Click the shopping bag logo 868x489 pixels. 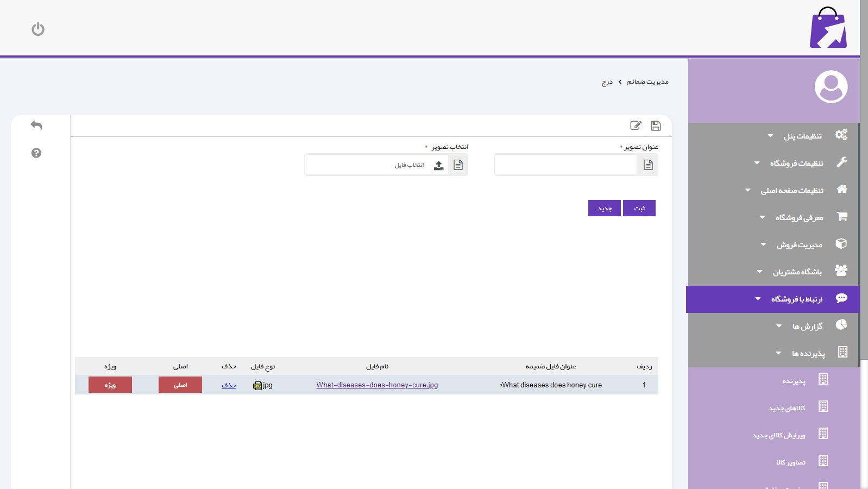(x=828, y=28)
